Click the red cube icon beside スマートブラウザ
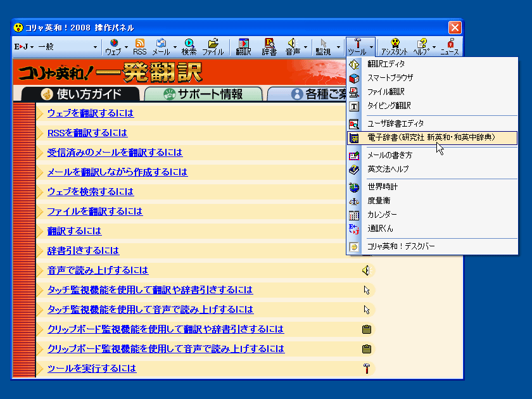 coord(354,79)
